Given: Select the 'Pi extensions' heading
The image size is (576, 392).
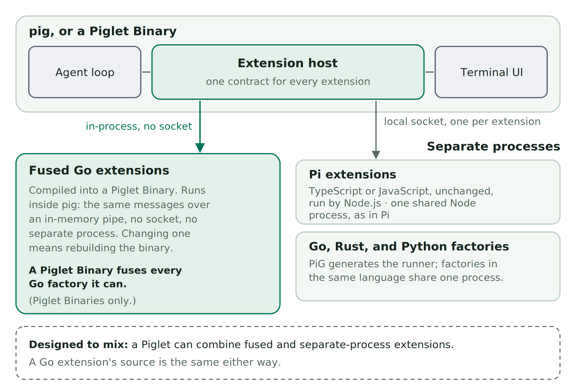Looking at the screenshot, I should [353, 175].
